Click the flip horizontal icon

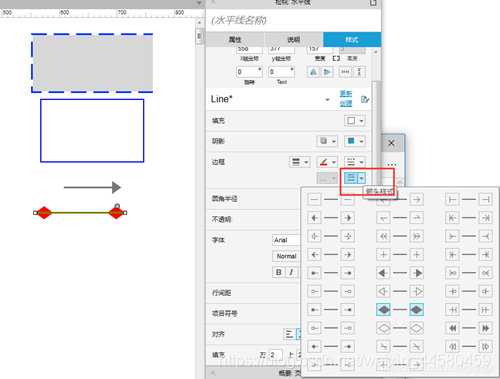[x=313, y=72]
